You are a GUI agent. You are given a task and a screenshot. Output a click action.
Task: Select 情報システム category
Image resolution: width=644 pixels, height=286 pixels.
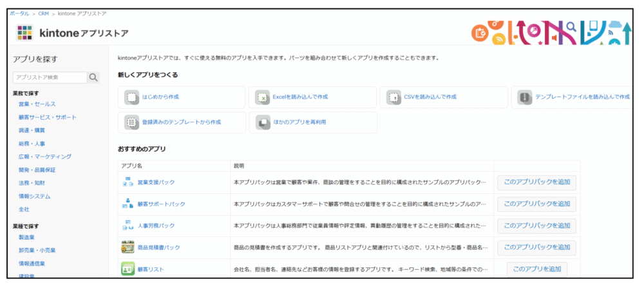[35, 196]
